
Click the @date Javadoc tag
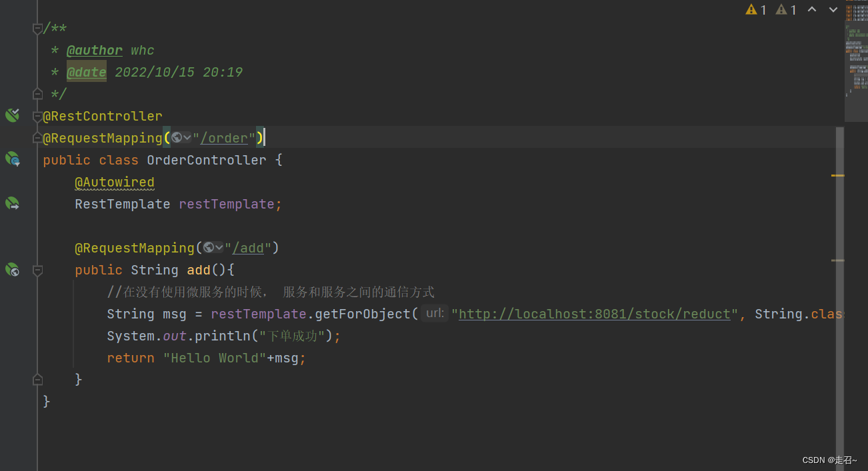pyautogui.click(x=87, y=72)
